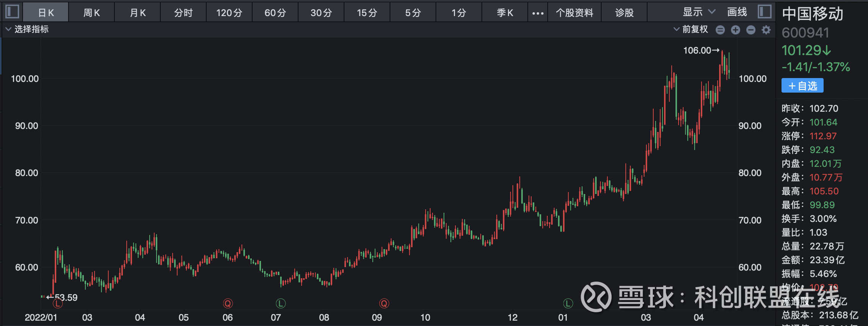Click the 最高 105.50 value
Screen dimensions: 868x326
coord(824,191)
